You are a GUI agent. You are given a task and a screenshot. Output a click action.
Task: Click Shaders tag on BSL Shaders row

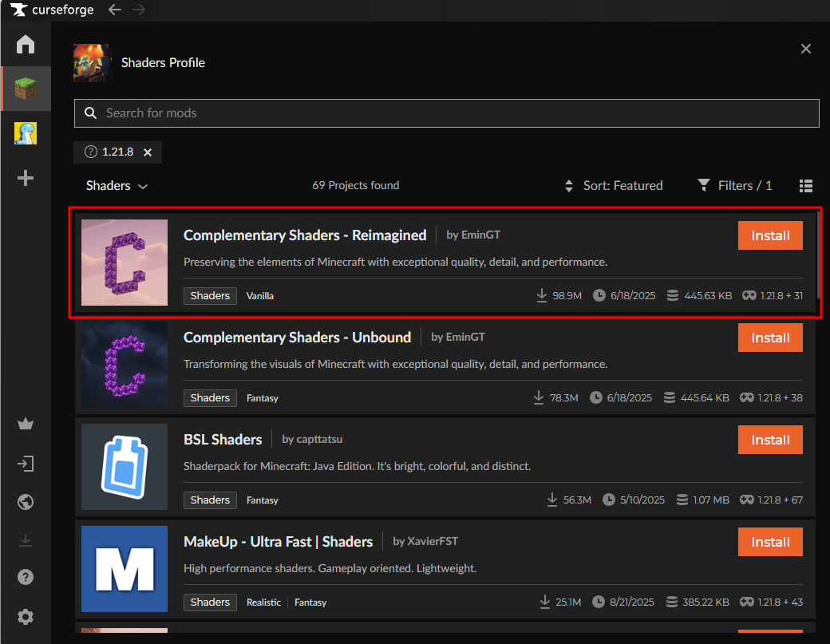click(x=210, y=500)
